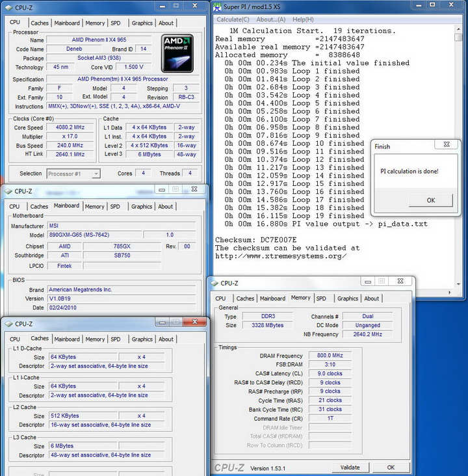Open the Processor #1 selection dropdown
Screen dimensions: 468x476
(x=73, y=174)
